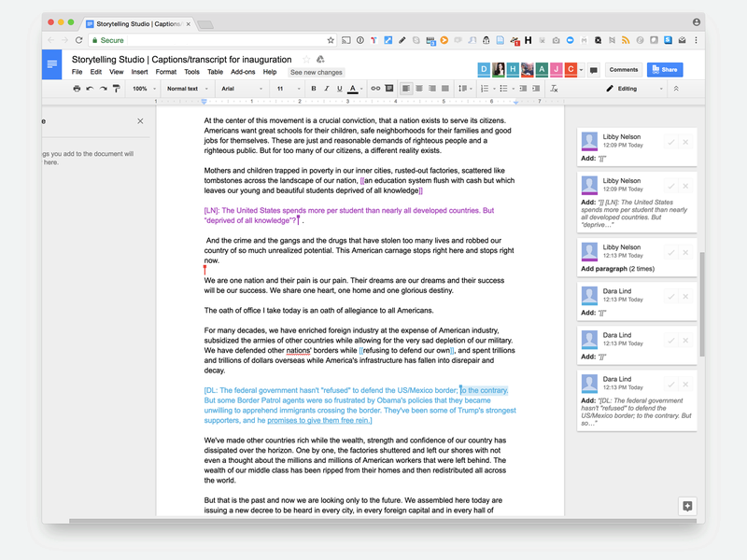Open the Format menu
This screenshot has height=560, width=747.
coord(166,72)
